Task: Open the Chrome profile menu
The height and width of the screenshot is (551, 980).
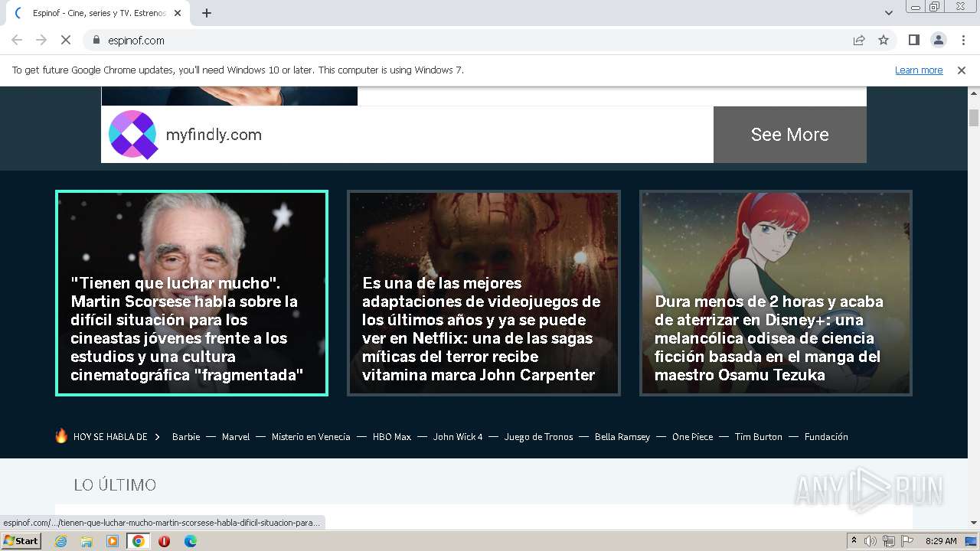Action: [x=938, y=40]
